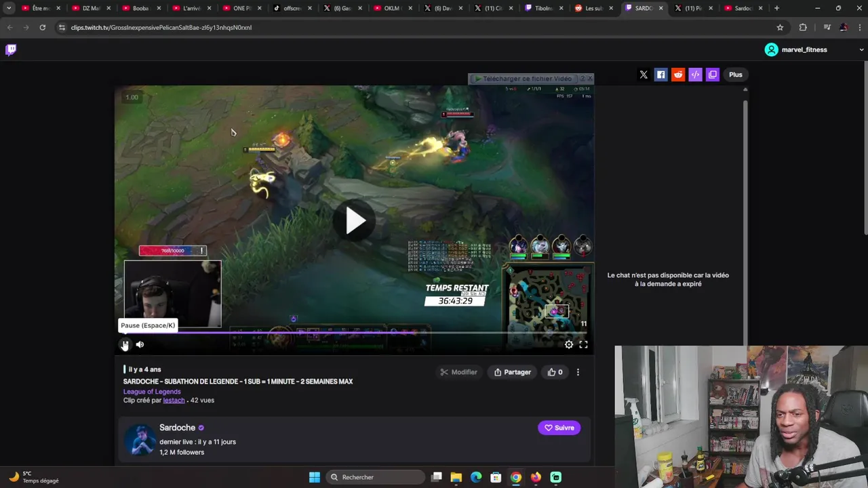Close the video download bar
Viewport: 868px width, 488px height.
click(590, 79)
